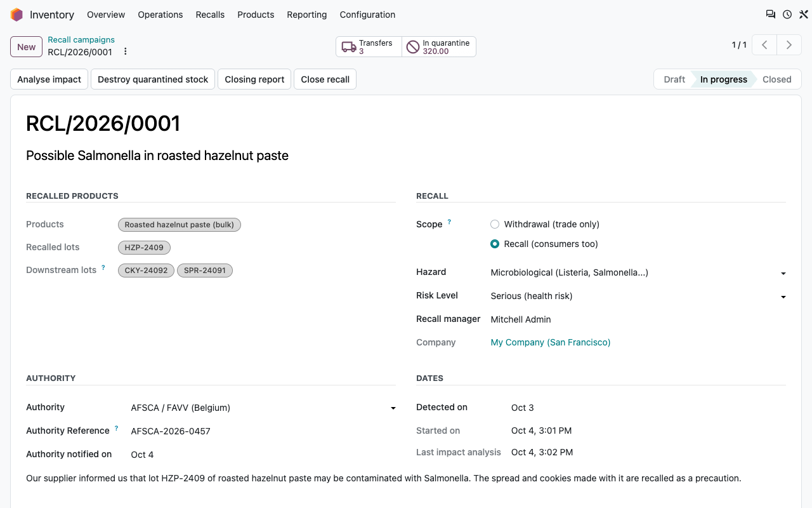
Task: Click the New button
Action: click(x=27, y=47)
